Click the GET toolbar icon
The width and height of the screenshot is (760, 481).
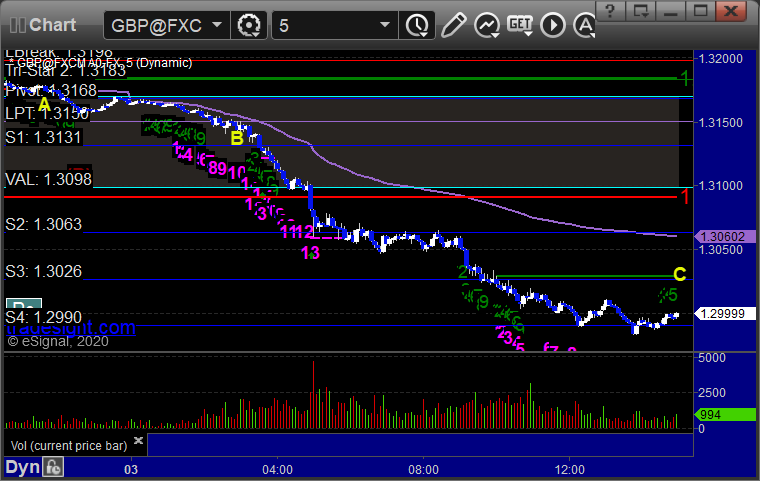pyautogui.click(x=520, y=23)
